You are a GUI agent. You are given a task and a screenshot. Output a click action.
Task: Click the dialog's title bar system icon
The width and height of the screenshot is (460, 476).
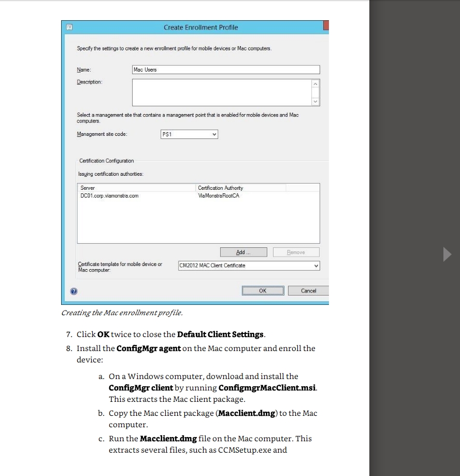(68, 27)
